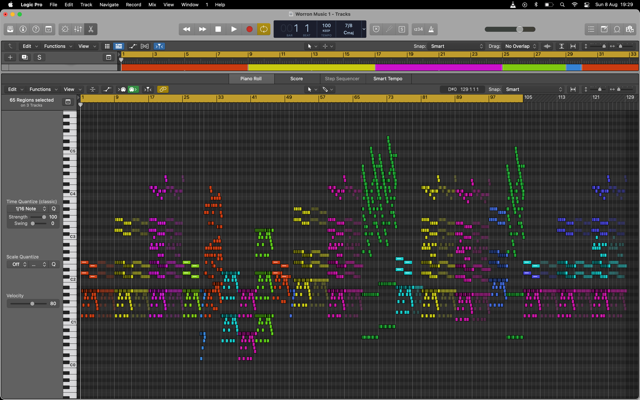Toggle Piano Roll collapse mode icon
This screenshot has width=640, height=400.
[x=93, y=89]
